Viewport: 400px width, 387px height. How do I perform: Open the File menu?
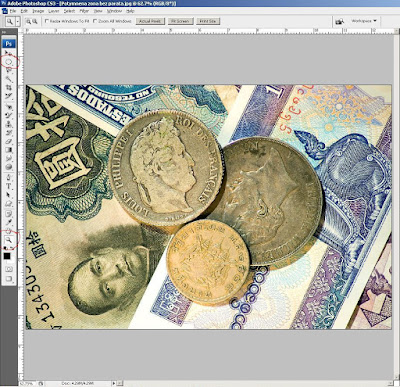tap(13, 11)
